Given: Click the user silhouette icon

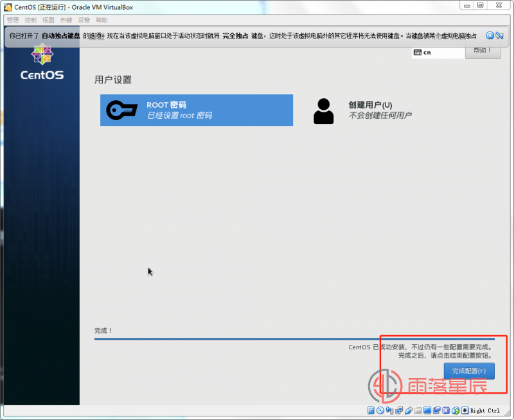Looking at the screenshot, I should 324,111.
